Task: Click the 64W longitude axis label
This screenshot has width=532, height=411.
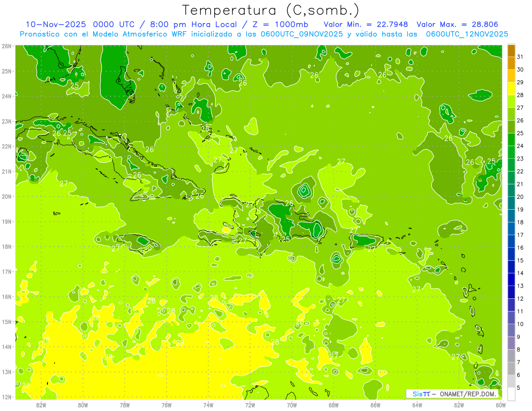Action: tap(417, 405)
